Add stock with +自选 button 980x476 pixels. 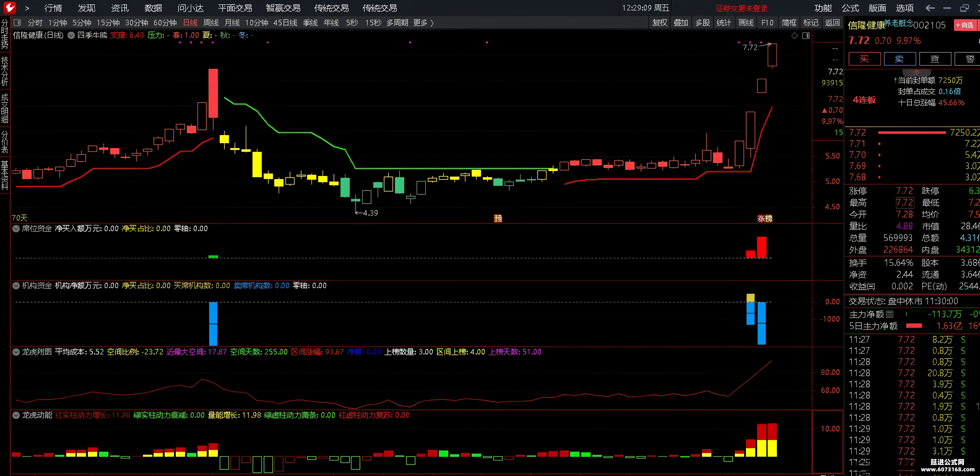tap(965, 25)
